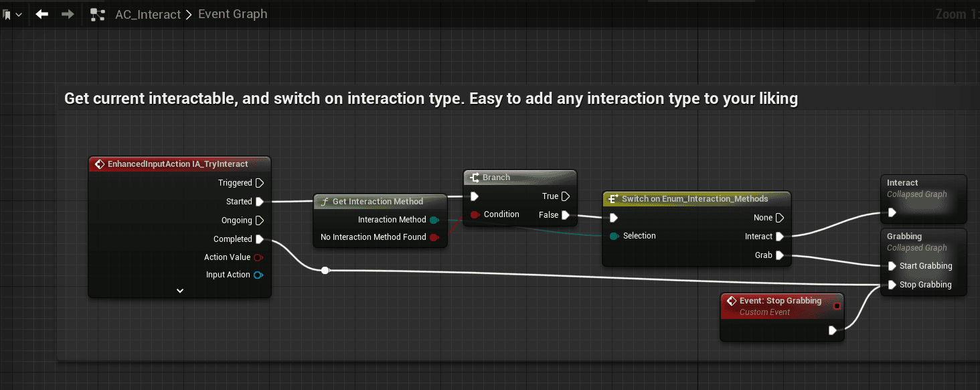Viewport: 980px width, 390px height.
Task: Click the Start Grabbing input pin
Action: 892,266
